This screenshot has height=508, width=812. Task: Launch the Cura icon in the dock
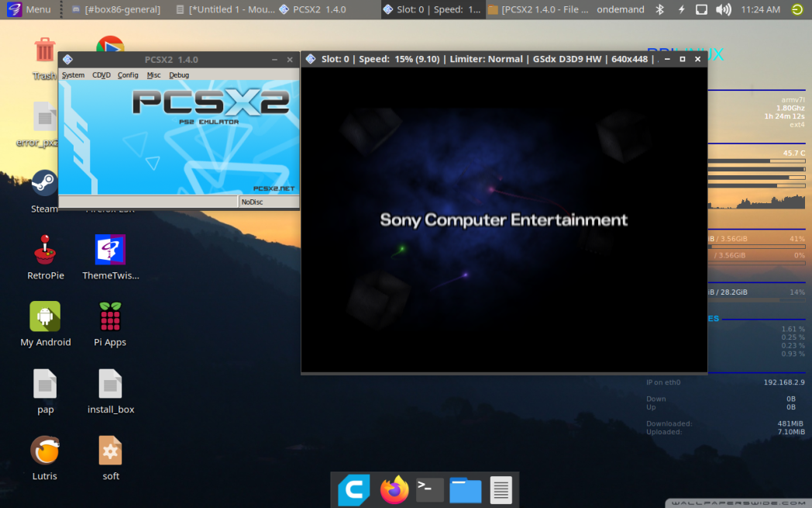coord(354,490)
